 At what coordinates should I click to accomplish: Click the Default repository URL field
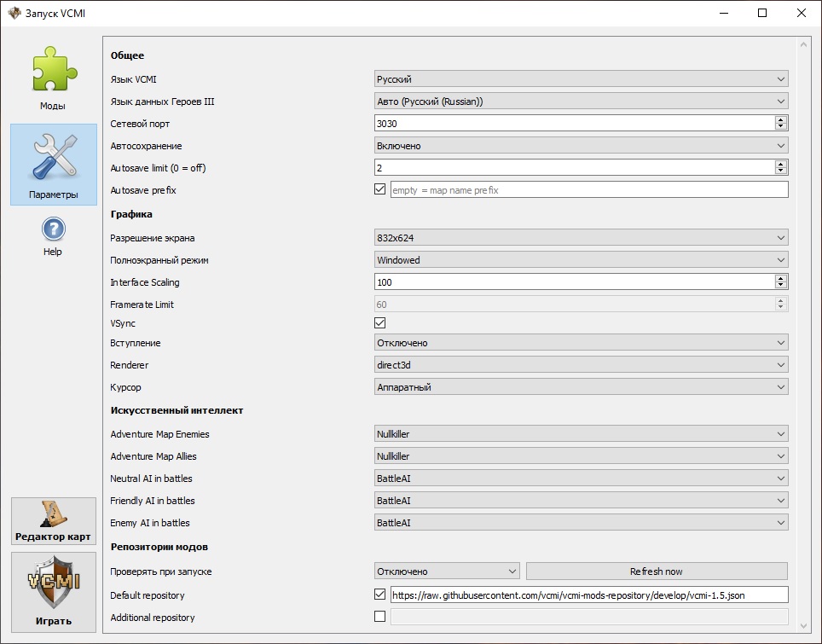coord(589,595)
